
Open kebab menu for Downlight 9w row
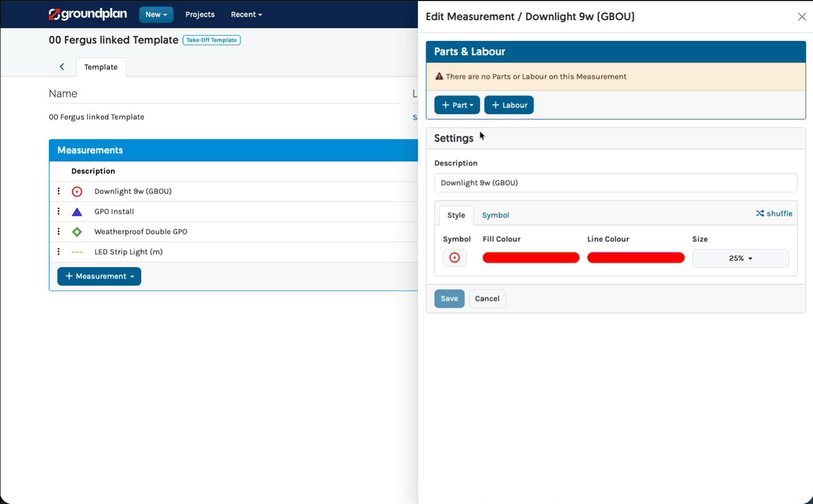click(59, 191)
